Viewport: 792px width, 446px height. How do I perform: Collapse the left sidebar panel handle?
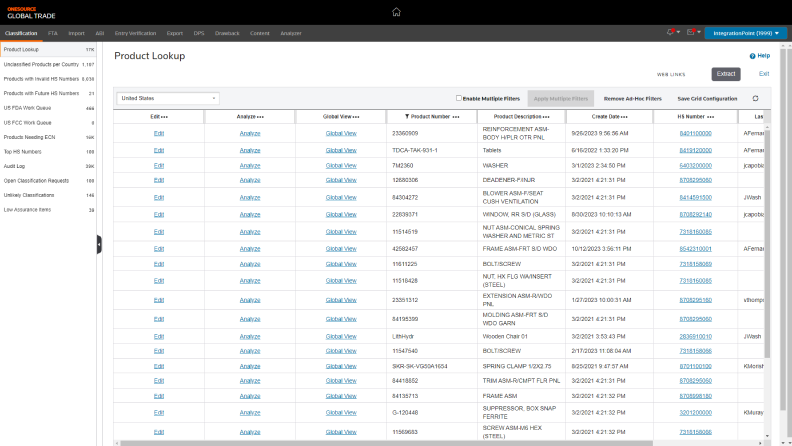(99, 244)
